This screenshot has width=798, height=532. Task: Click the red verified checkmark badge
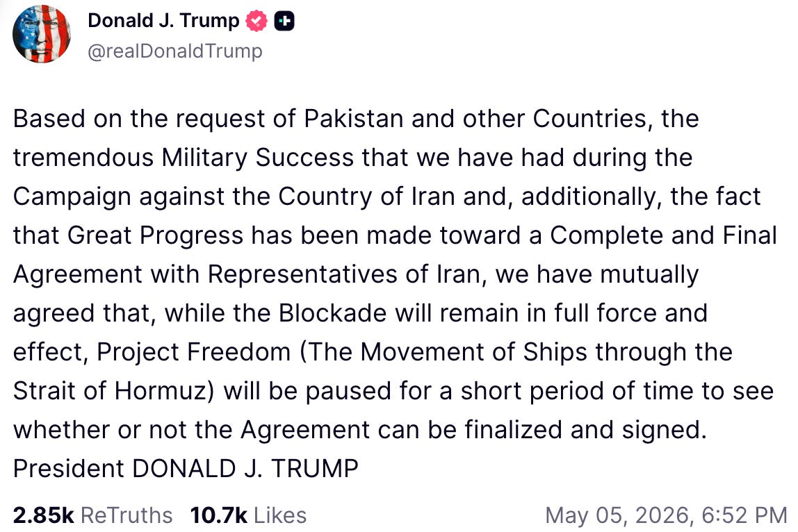(x=256, y=21)
